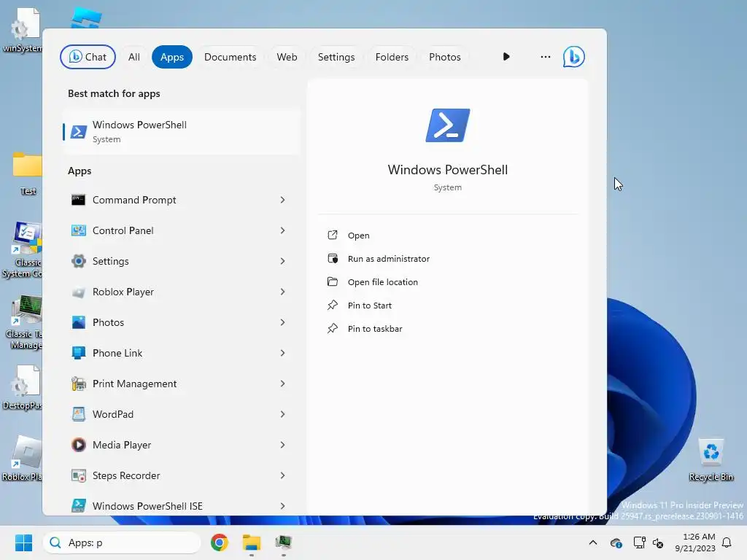This screenshot has height=560, width=747.
Task: Open the Windows Start button
Action: click(23, 542)
